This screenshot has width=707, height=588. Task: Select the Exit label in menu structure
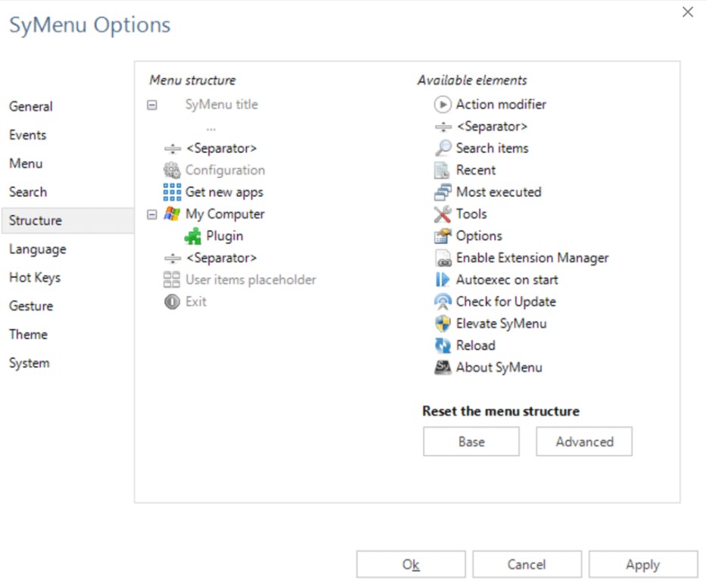point(196,302)
